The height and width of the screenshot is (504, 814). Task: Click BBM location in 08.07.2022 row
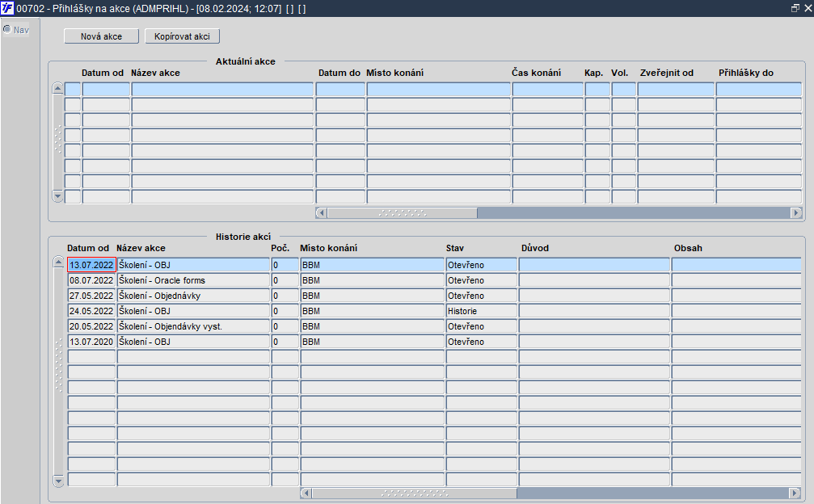tap(372, 280)
